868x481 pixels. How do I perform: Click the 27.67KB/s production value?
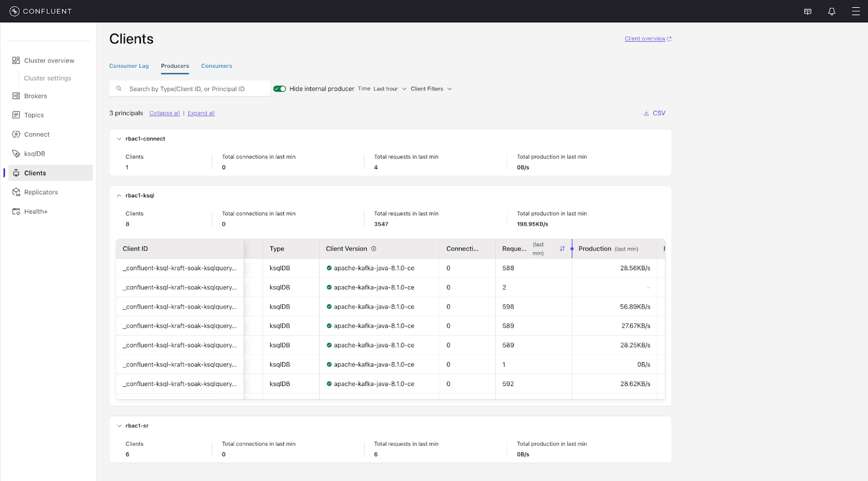click(636, 326)
